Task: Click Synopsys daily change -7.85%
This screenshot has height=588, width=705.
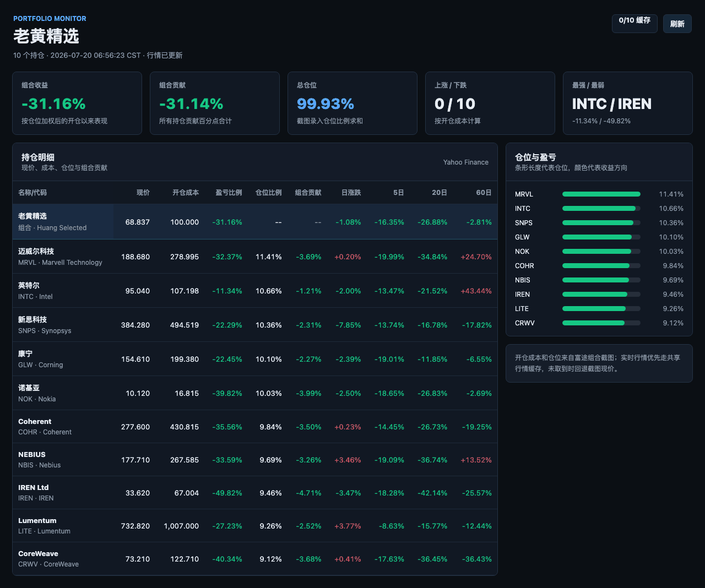Action: (x=348, y=325)
